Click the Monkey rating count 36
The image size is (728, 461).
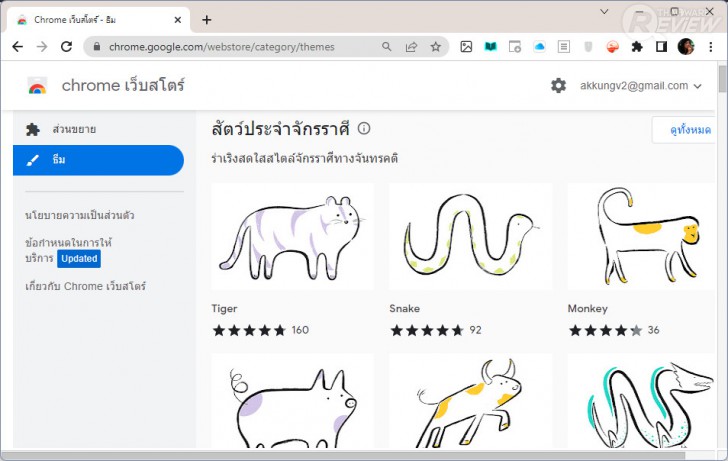point(654,330)
